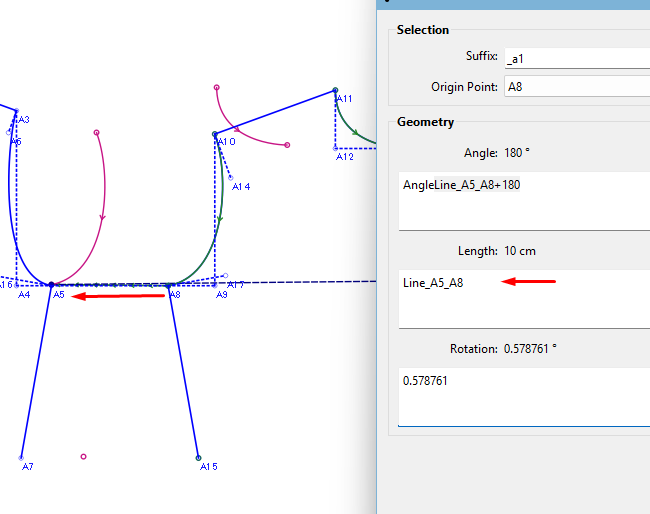Click the Angle formula box with AngleLine_A5_A8+180

click(523, 201)
